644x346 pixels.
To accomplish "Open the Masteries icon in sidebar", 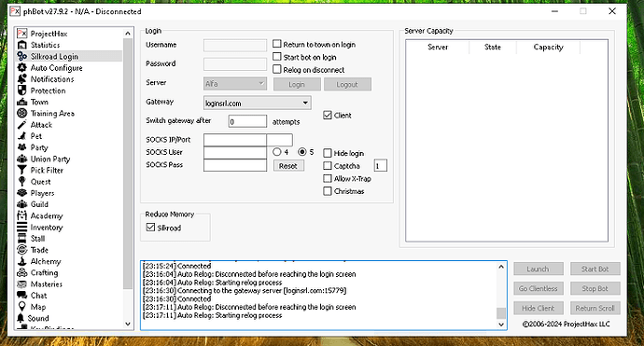I will tap(21, 284).
